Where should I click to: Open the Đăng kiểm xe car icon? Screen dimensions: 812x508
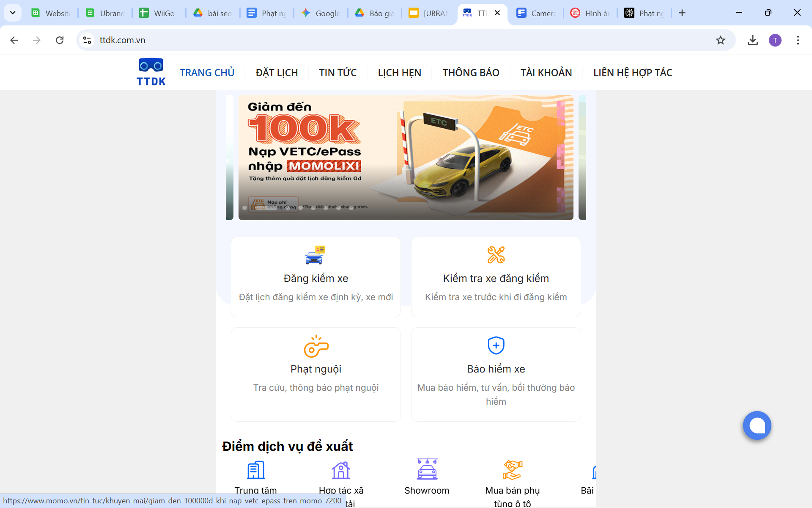pos(315,255)
